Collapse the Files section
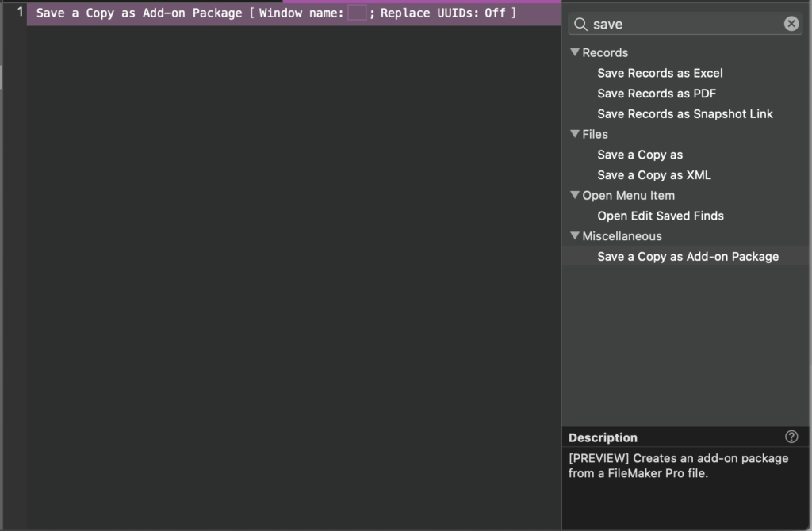Viewport: 812px width, 531px height. click(575, 134)
